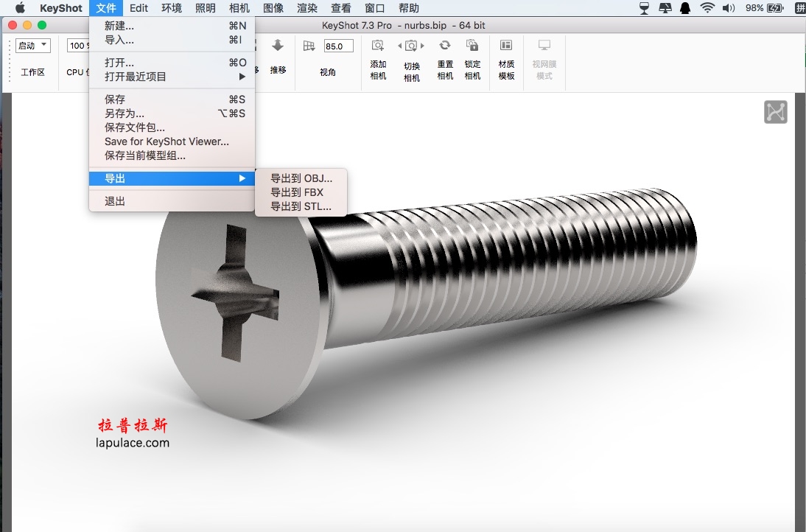Click the volume speaker icon in the menu bar
Viewport: 806px width, 532px height.
[x=728, y=7]
